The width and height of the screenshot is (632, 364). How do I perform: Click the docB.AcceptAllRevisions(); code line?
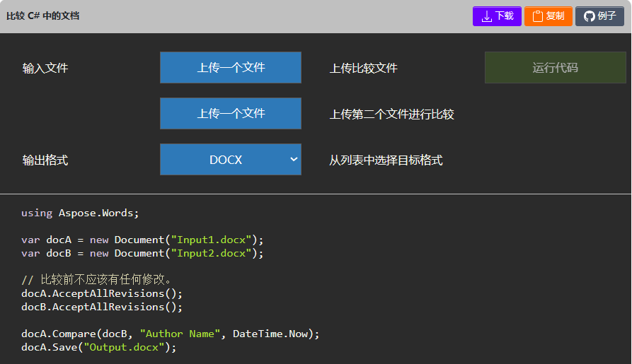point(102,307)
